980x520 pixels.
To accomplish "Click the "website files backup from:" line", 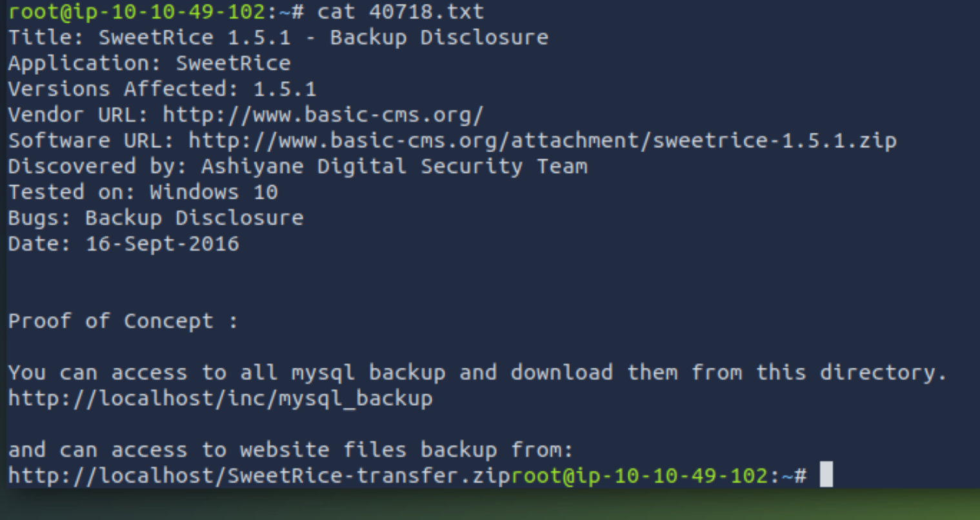I will [406, 450].
